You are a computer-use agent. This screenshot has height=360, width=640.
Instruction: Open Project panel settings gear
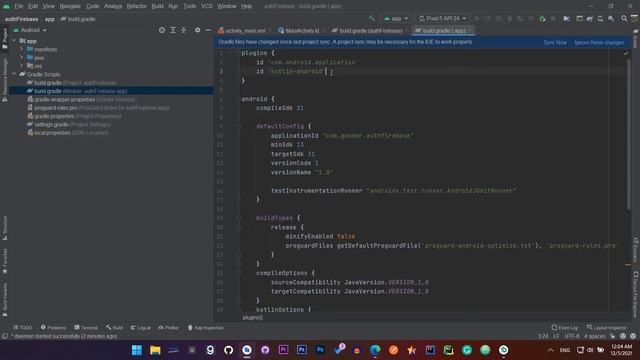click(198, 30)
